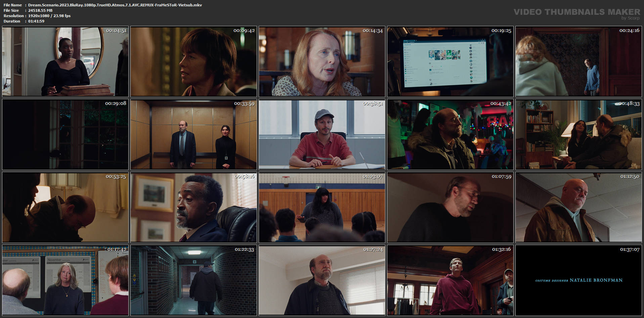The image size is (644, 318).
Task: Click the duration value 01:41:59
Action: 36,21
